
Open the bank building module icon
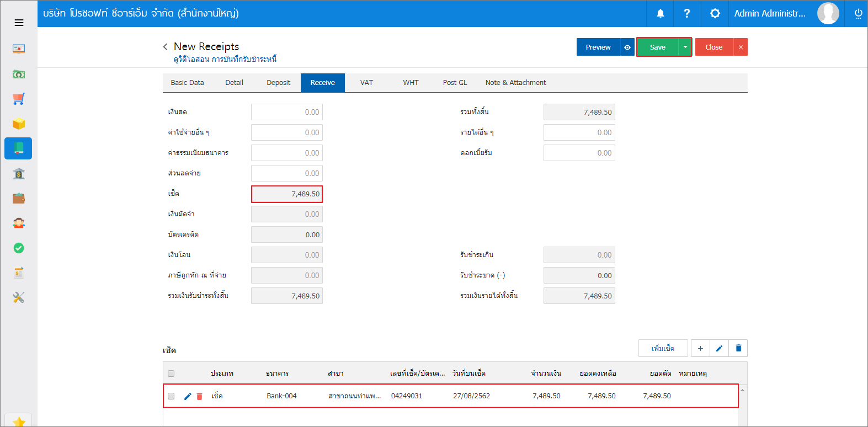pyautogui.click(x=19, y=174)
